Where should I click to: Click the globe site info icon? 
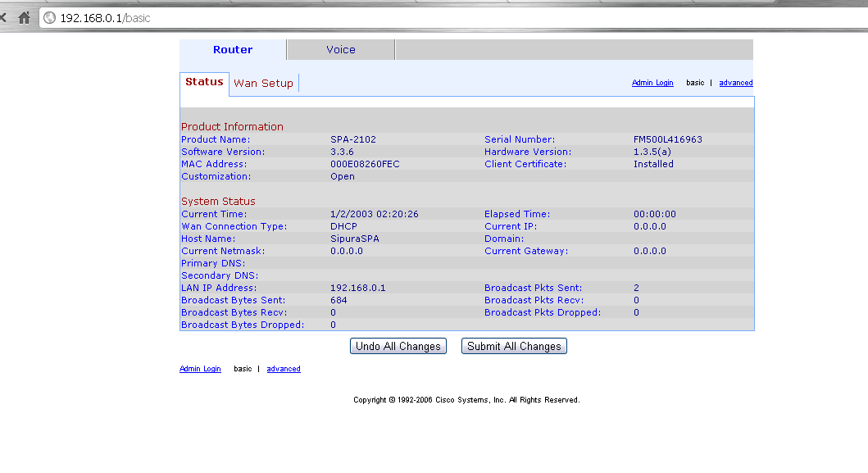pos(49,17)
